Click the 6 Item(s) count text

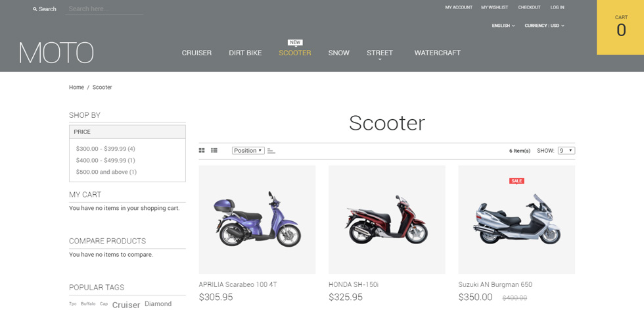point(520,151)
